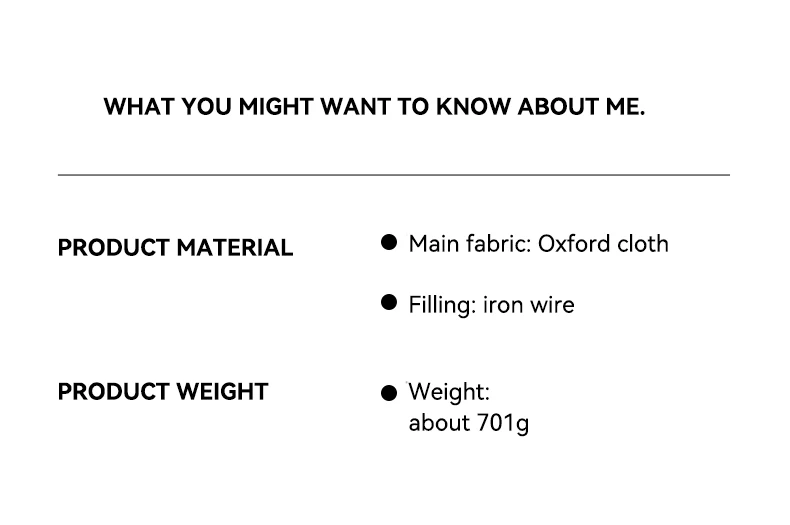
Task: Click the word 'KNOW' in the heading
Action: (x=473, y=107)
